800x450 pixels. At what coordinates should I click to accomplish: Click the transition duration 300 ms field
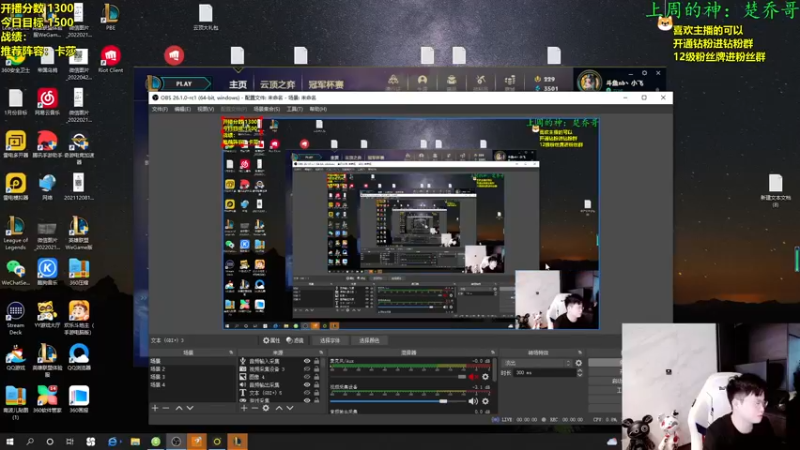click(x=544, y=373)
